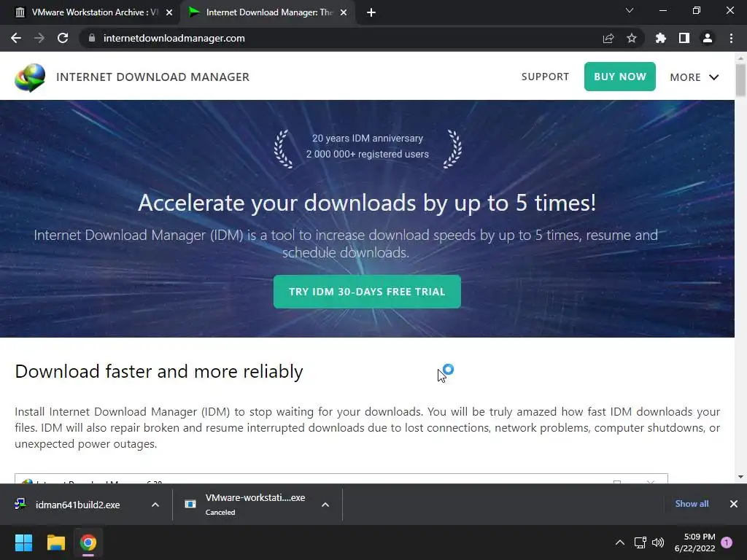Open the Windows Start menu

point(23,542)
